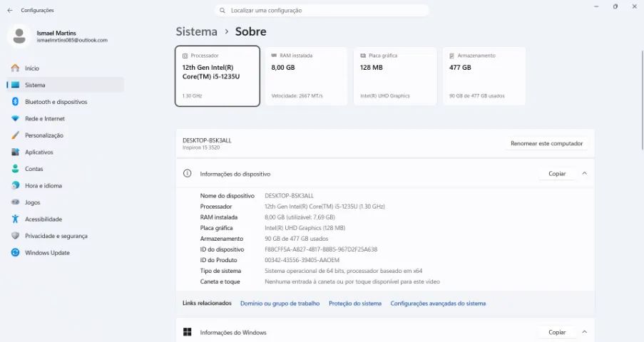644x342 pixels.
Task: Click the Início home icon
Action: click(x=15, y=68)
